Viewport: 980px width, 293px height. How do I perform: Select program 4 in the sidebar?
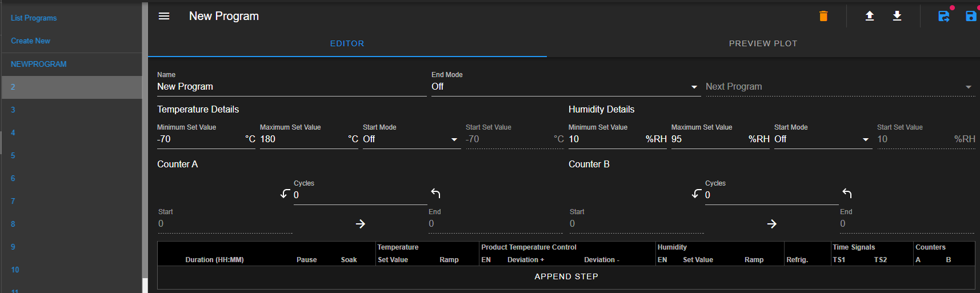pos(71,133)
